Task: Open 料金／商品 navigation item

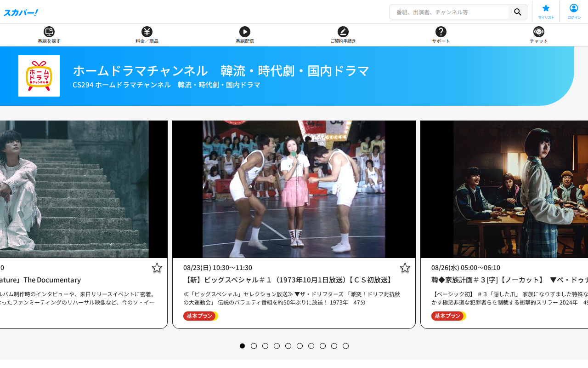Action: click(147, 35)
